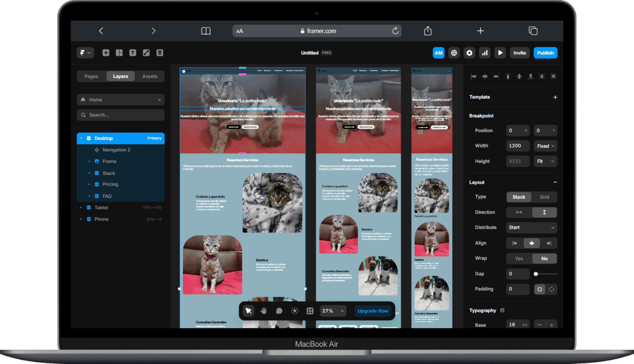The width and height of the screenshot is (634, 364).
Task: Set layout type to Grid
Action: (544, 197)
